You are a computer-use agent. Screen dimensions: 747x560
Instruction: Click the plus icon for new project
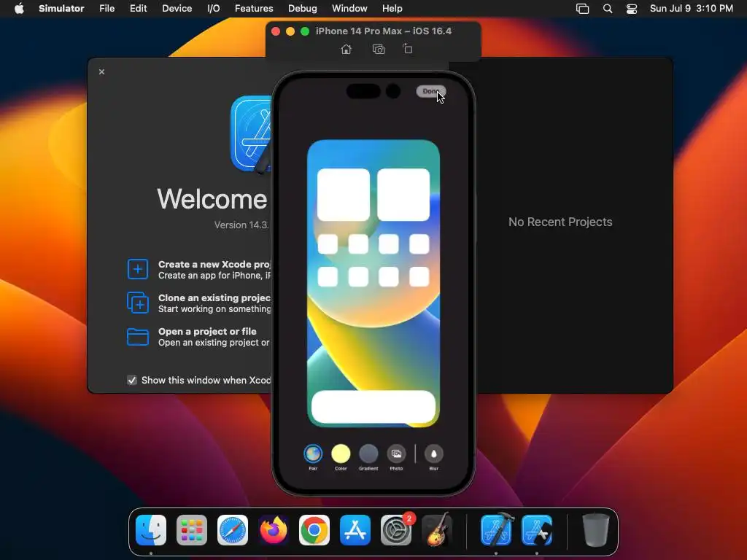pyautogui.click(x=138, y=269)
